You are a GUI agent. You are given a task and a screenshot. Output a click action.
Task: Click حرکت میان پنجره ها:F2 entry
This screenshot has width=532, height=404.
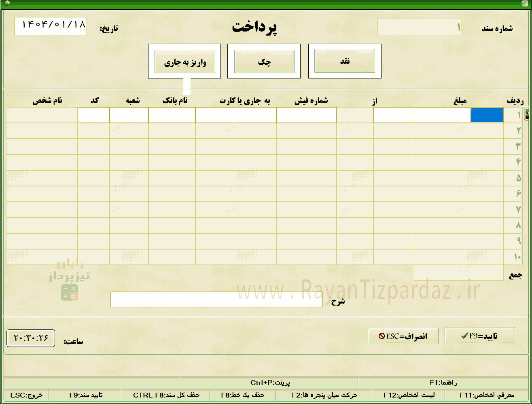(324, 395)
